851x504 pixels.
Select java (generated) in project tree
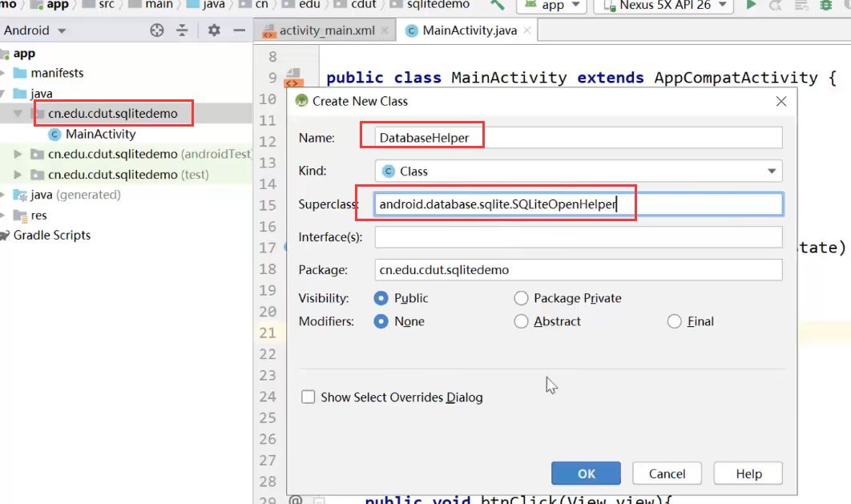tap(75, 195)
